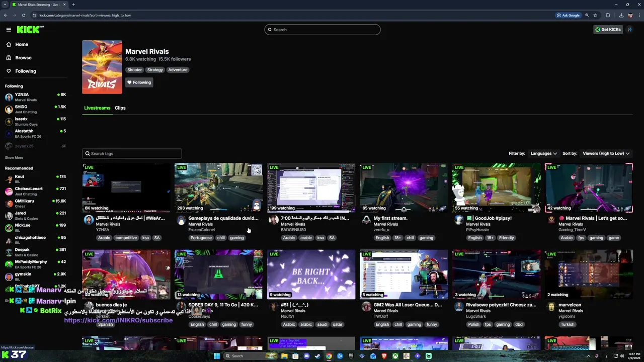Open a new browser tab
This screenshot has width=644, height=362.
click(x=73, y=5)
